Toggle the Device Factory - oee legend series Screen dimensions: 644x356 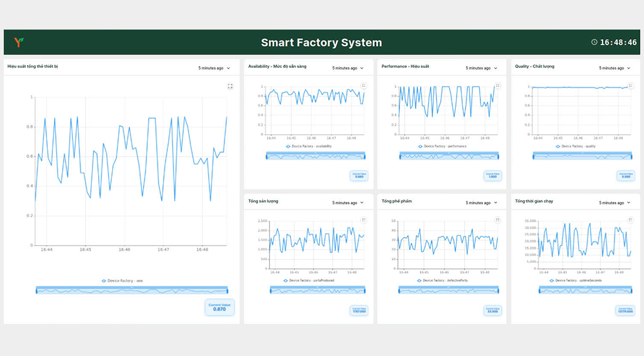126,281
